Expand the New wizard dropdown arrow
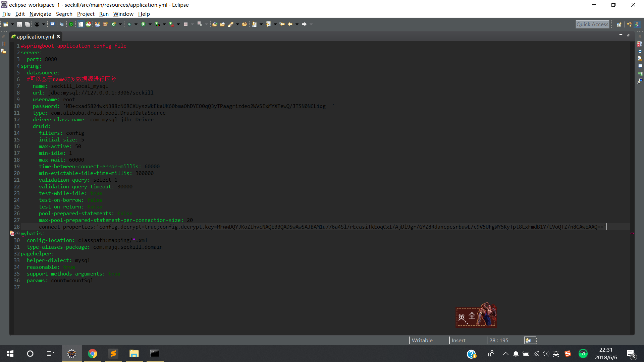 12,24
